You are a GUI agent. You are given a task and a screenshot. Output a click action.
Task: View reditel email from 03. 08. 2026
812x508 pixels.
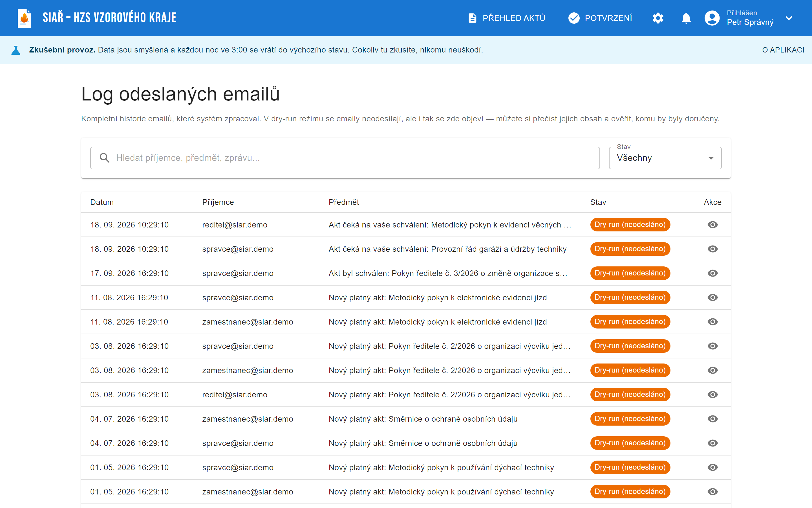713,395
